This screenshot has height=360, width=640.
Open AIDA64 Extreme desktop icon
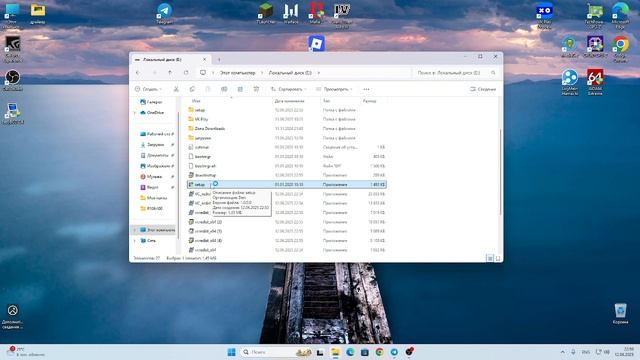[x=595, y=82]
